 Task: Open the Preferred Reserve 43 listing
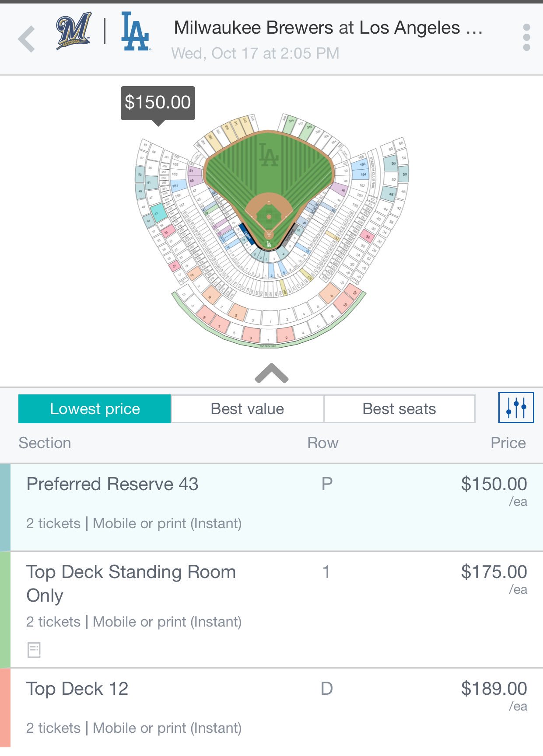(271, 507)
